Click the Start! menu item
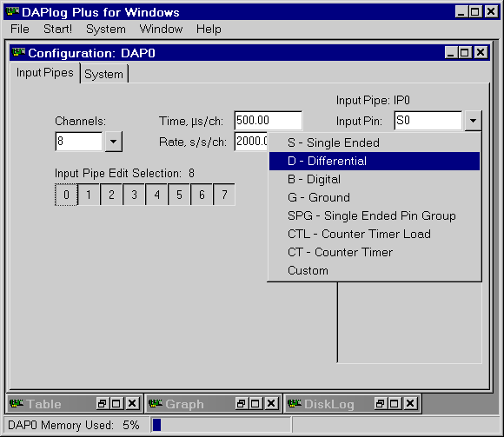The height and width of the screenshot is (437, 504). (x=57, y=30)
